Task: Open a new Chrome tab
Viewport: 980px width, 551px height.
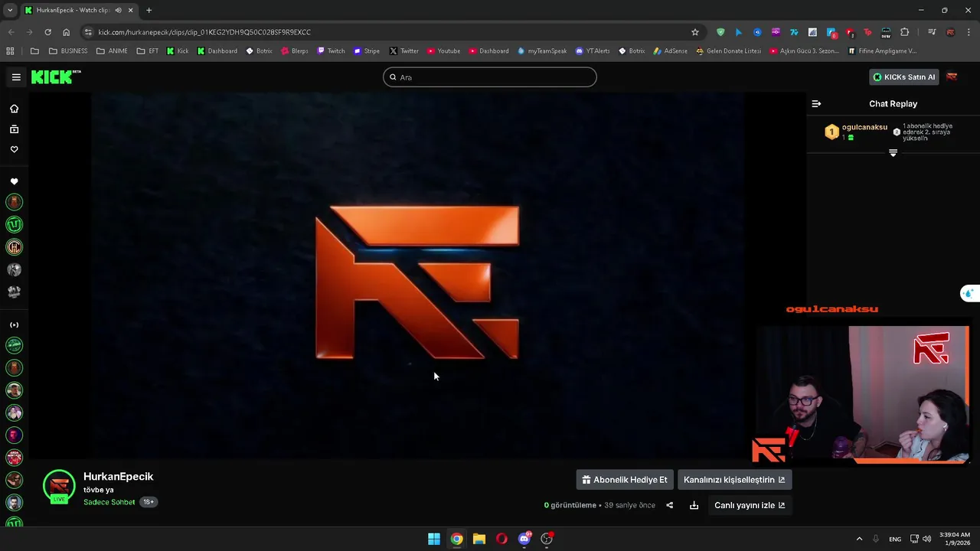Action: pyautogui.click(x=149, y=10)
